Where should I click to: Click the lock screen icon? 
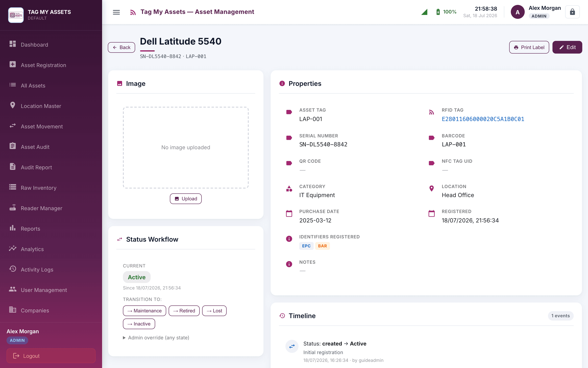[572, 12]
